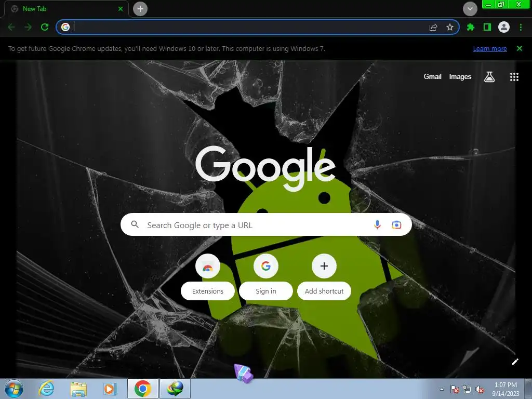Click the back navigation arrow
Viewport: 532px width, 399px height.
(11, 27)
